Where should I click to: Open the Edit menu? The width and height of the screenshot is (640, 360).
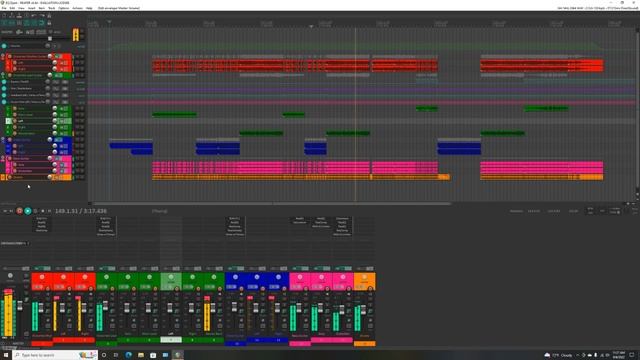pyautogui.click(x=12, y=8)
